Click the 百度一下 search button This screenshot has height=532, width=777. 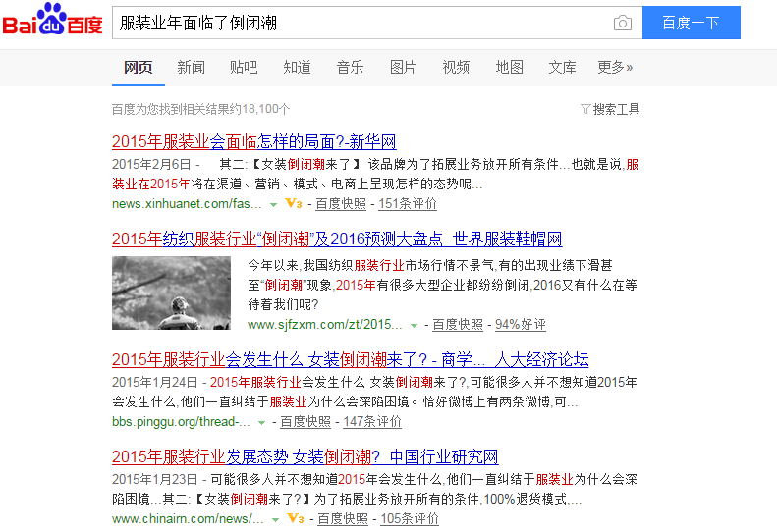coord(692,23)
